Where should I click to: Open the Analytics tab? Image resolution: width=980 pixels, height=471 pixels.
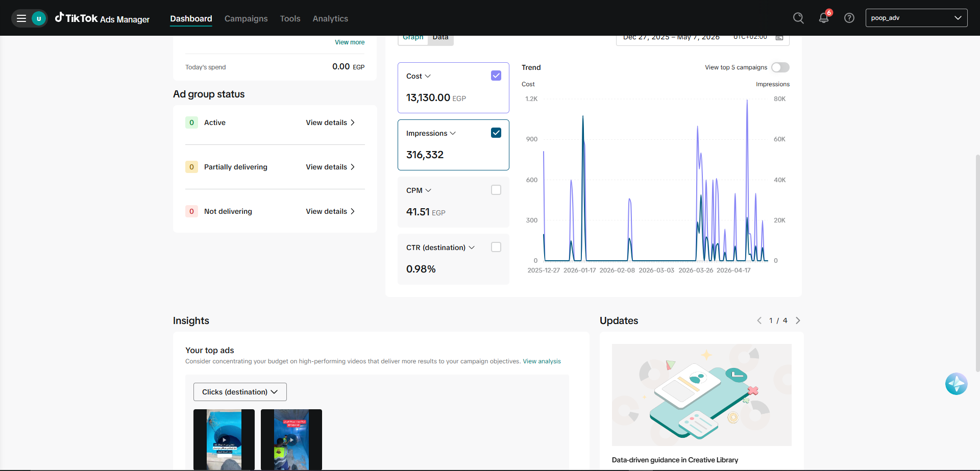coord(330,19)
